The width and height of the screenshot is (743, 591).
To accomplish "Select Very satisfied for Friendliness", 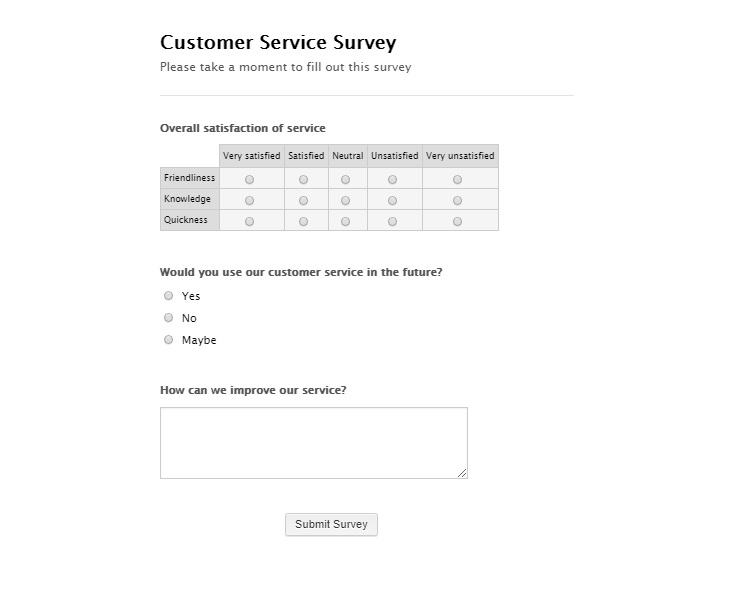I will click(250, 180).
